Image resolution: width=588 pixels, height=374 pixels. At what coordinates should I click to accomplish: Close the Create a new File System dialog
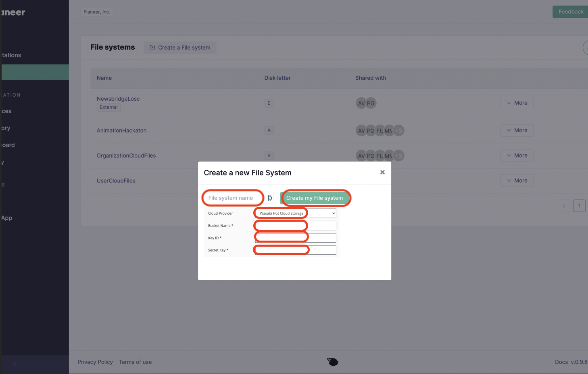(x=382, y=172)
